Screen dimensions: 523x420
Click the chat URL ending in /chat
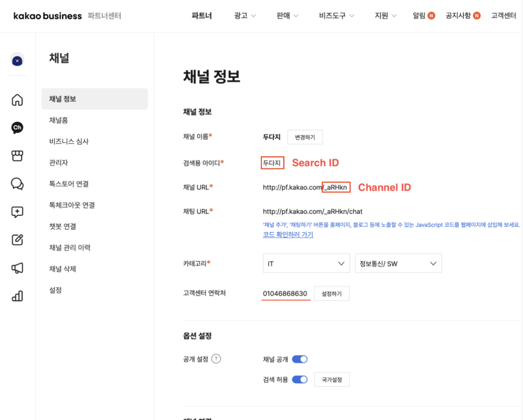[313, 211]
